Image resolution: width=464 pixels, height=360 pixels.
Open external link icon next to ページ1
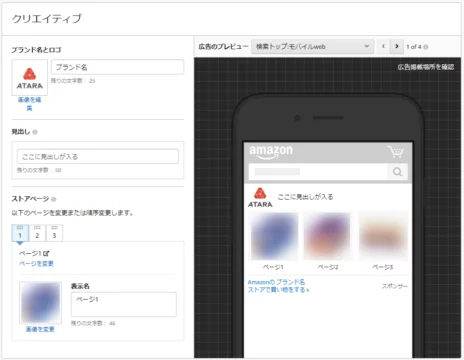[x=46, y=253]
